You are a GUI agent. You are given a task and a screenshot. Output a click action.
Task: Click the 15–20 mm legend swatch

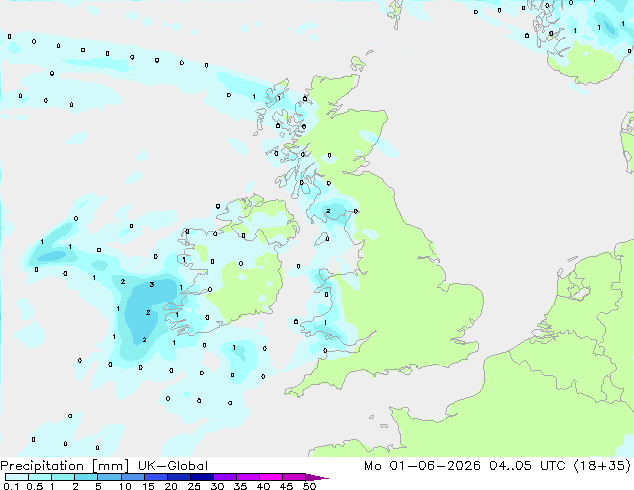[x=155, y=477]
